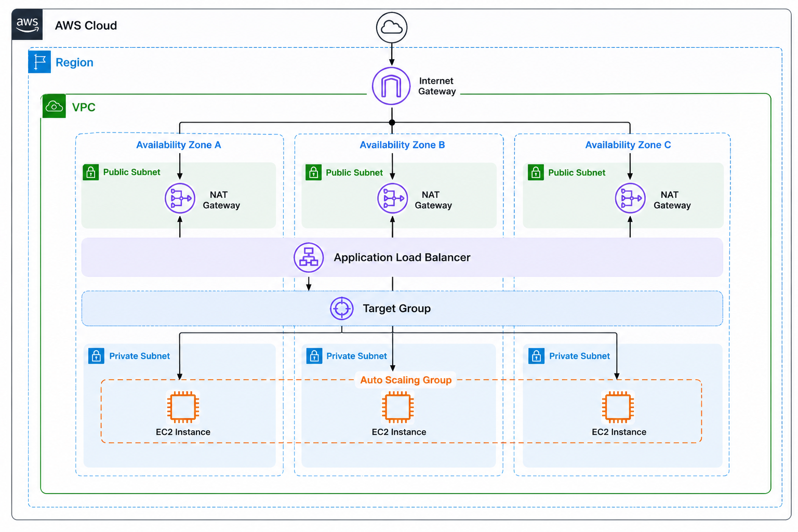Click the NAT Gateway label in Zone B
This screenshot has width=798, height=532.
(x=433, y=200)
